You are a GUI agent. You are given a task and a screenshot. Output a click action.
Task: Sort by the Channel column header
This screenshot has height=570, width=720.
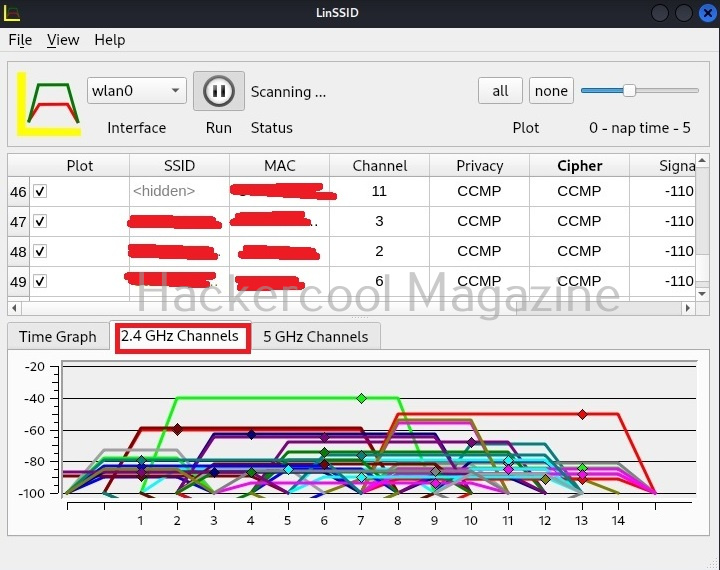point(380,165)
